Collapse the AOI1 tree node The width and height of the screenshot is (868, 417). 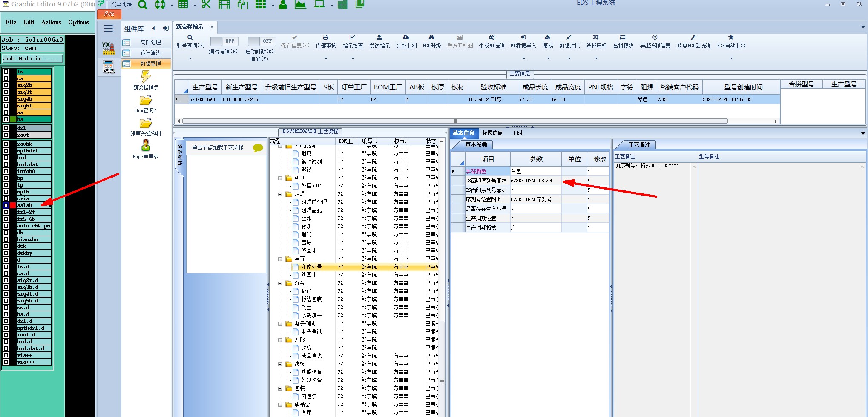(281, 178)
